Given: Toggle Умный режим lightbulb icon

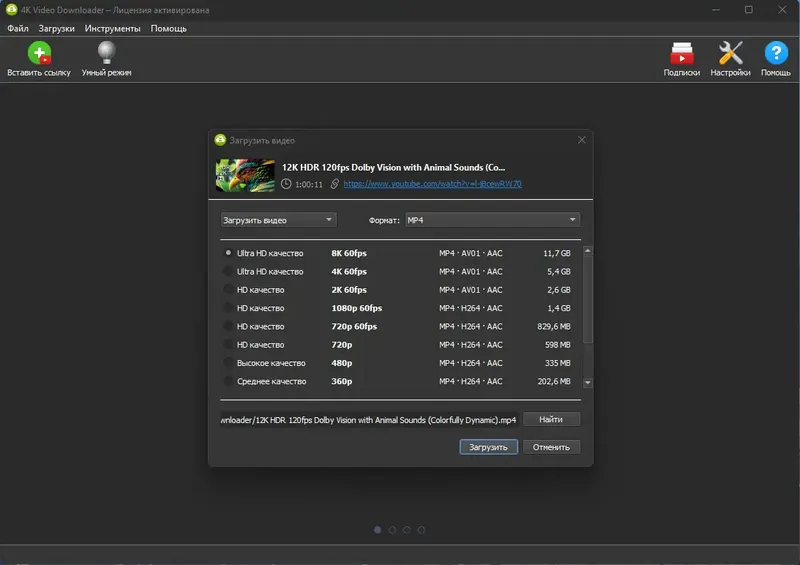Looking at the screenshot, I should (106, 53).
